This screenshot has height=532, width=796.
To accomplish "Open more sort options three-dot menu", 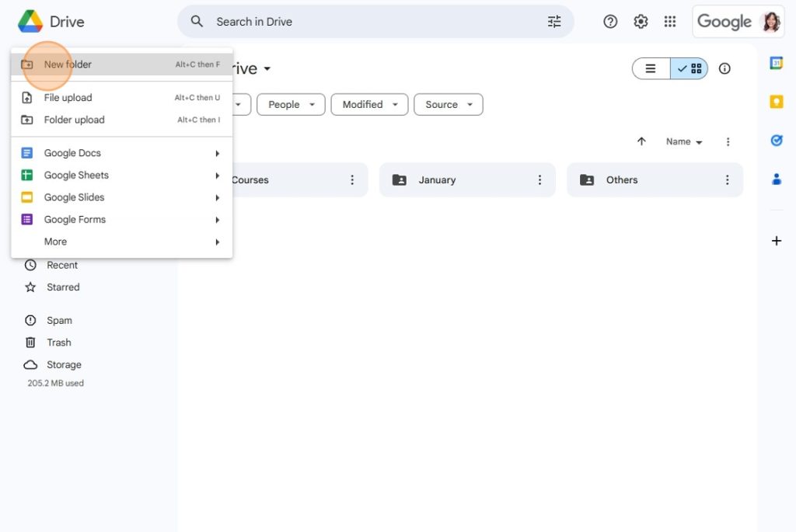I will pyautogui.click(x=728, y=141).
